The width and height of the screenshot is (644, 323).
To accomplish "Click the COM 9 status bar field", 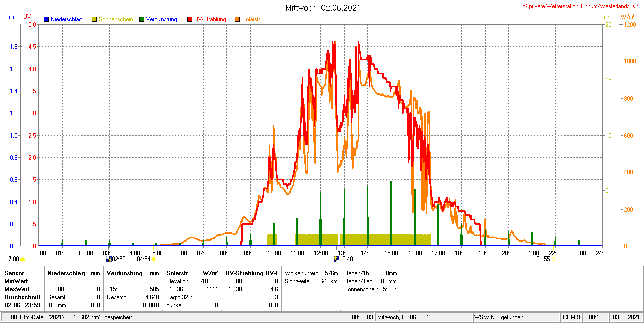I will tap(572, 317).
